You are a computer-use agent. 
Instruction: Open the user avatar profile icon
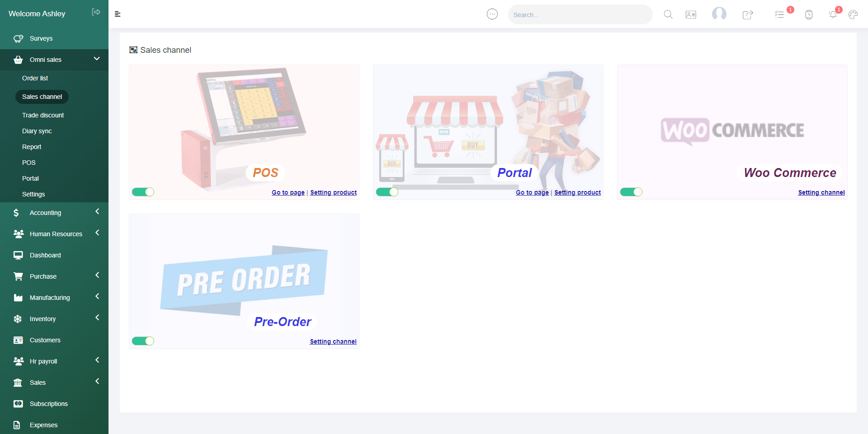point(719,14)
